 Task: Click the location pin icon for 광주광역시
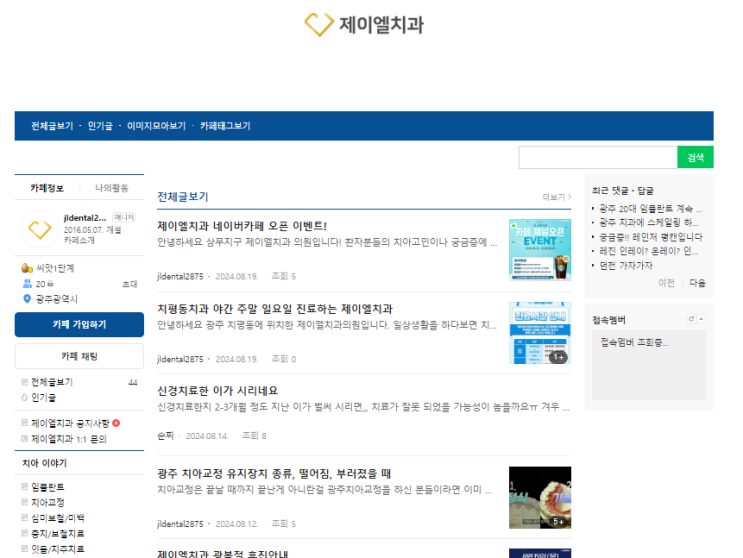[x=27, y=299]
